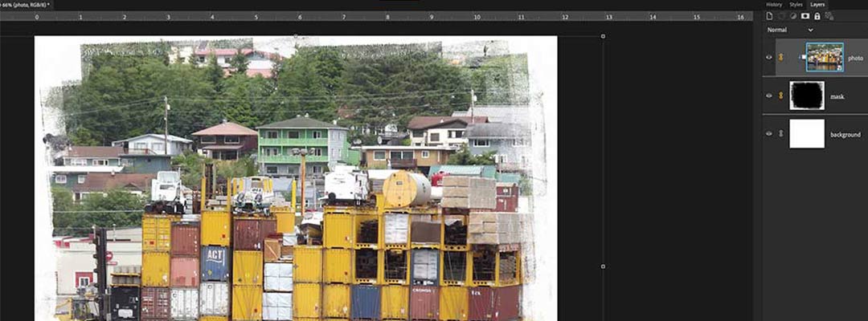Toggle visibility of the mask layer
868x321 pixels.
[x=769, y=95]
